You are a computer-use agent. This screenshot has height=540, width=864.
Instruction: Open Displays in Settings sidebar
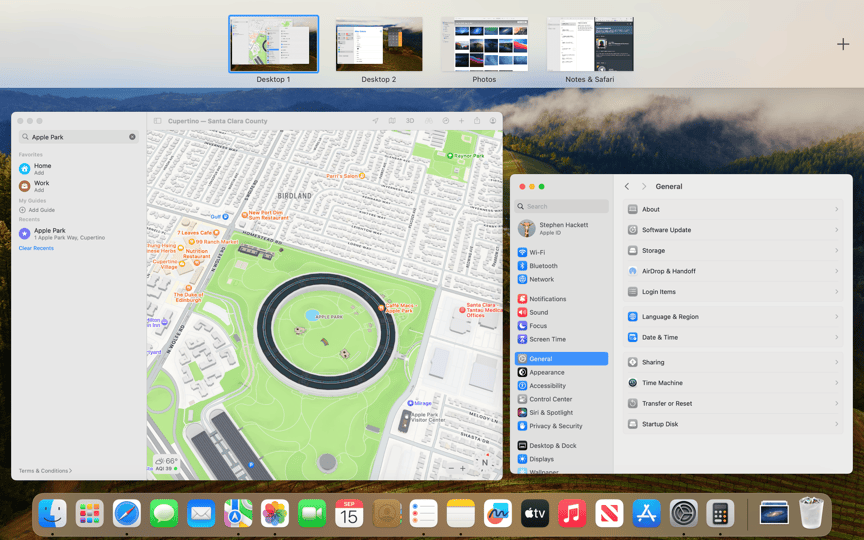click(x=561, y=459)
